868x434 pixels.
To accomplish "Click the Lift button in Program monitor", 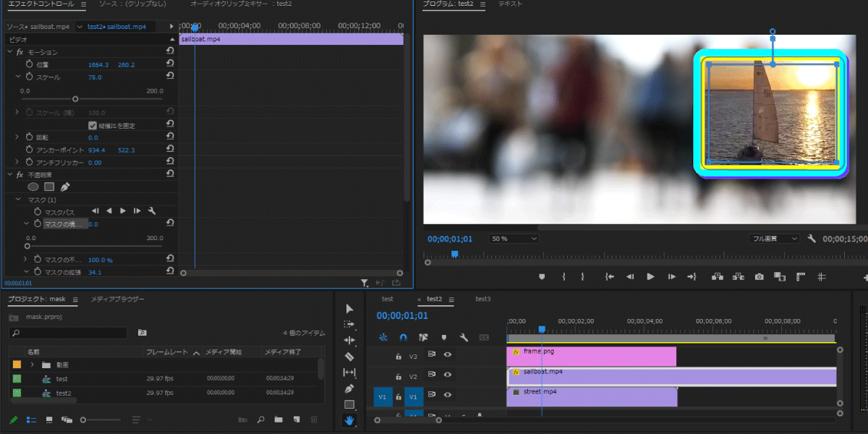I will pos(718,276).
